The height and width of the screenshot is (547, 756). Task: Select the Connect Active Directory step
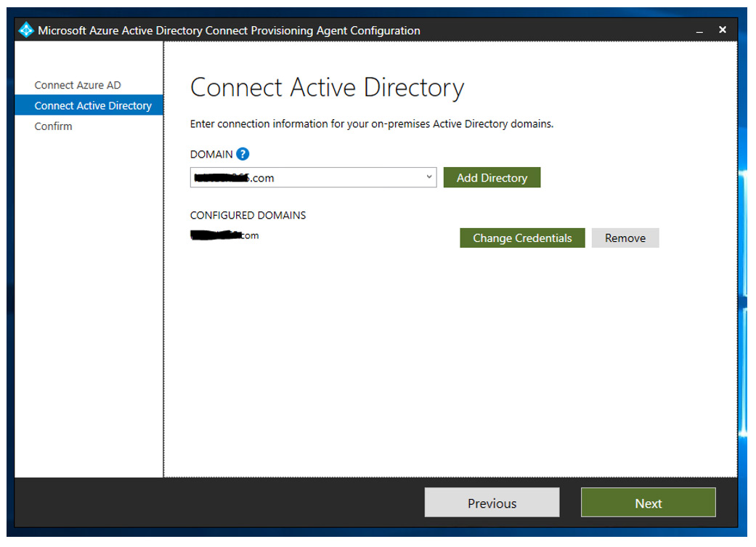(x=89, y=105)
